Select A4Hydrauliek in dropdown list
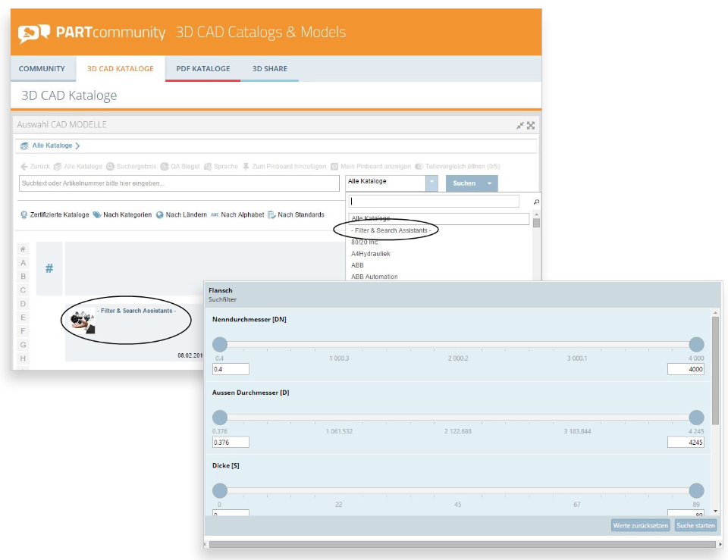Viewport: 728px width, 560px height. click(371, 254)
